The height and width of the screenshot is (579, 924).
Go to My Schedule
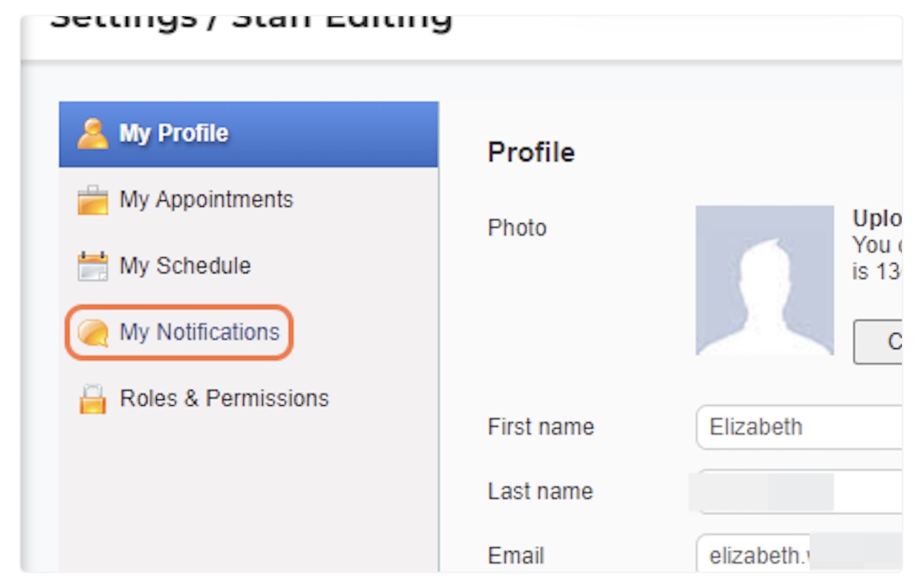(185, 266)
